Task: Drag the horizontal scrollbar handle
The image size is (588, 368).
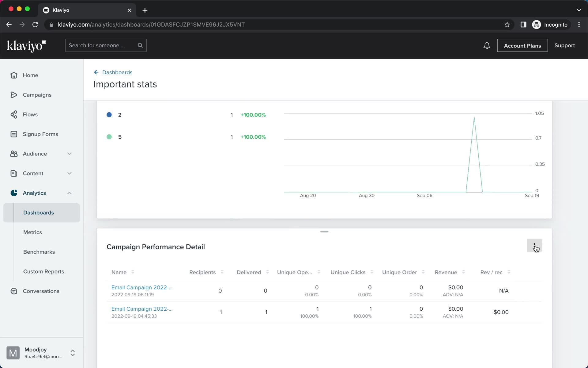Action: (324, 231)
